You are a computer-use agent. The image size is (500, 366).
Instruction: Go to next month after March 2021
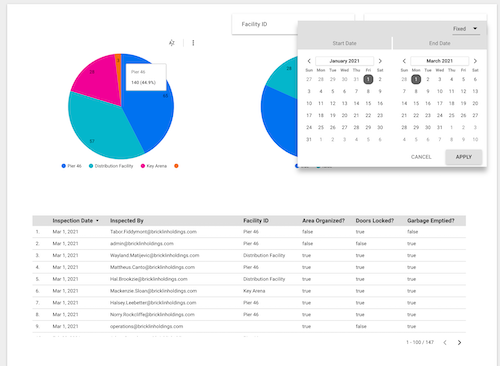click(475, 61)
